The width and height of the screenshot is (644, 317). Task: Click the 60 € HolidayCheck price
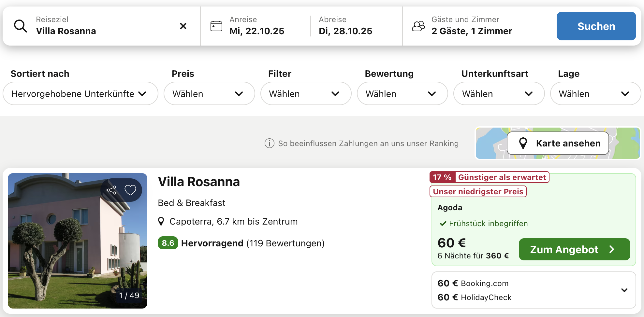(475, 297)
